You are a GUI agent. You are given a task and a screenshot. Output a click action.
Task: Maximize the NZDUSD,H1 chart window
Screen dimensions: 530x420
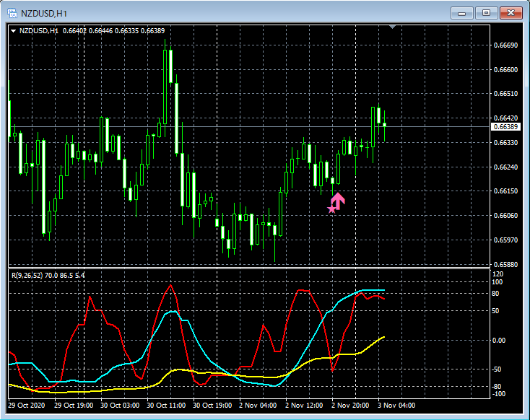click(486, 13)
